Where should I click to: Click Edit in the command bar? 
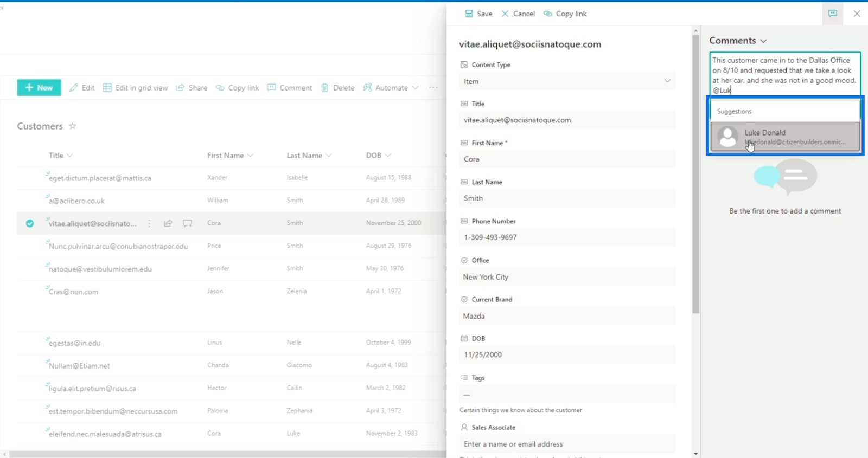tap(82, 88)
